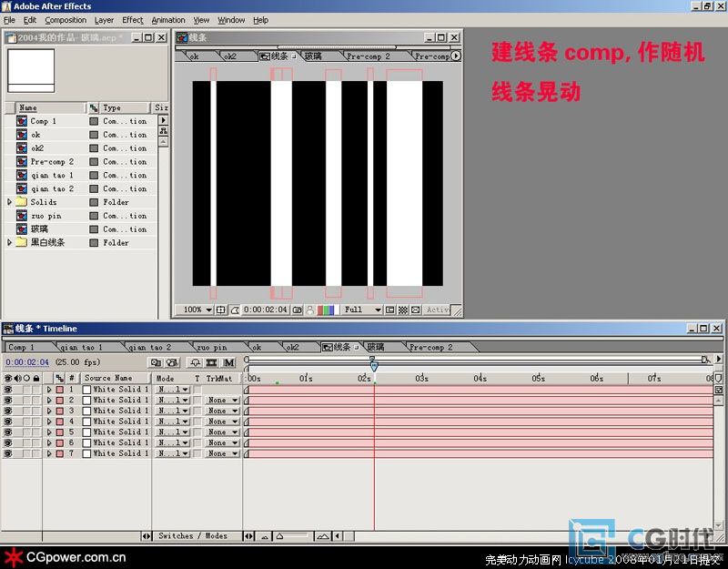
Task: Toggle preserve transparency box for layer 1
Action: click(x=197, y=390)
